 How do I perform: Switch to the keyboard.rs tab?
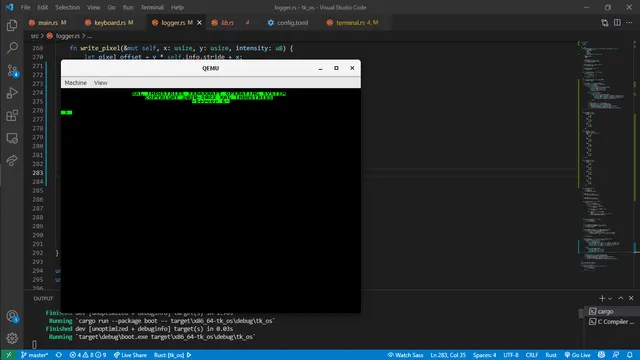pyautogui.click(x=110, y=23)
